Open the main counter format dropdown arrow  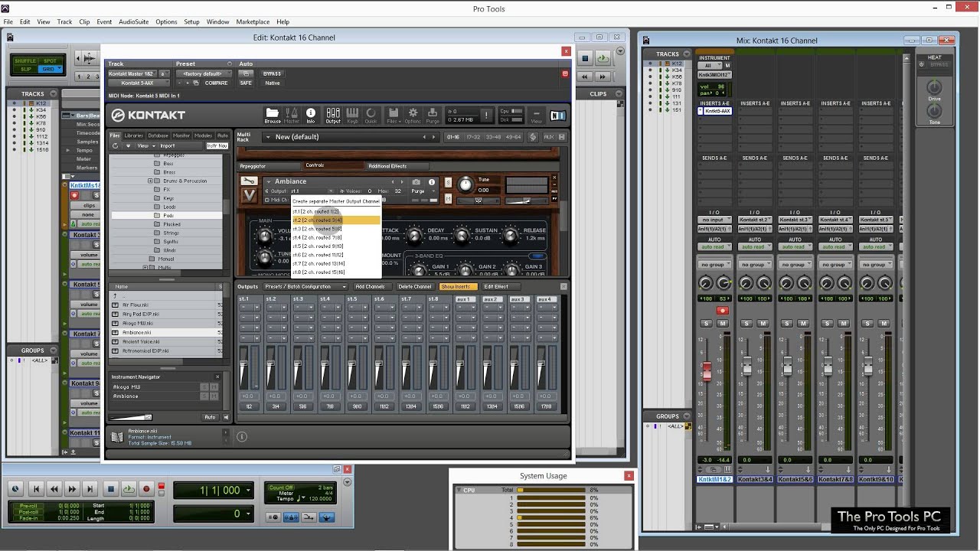tap(248, 490)
